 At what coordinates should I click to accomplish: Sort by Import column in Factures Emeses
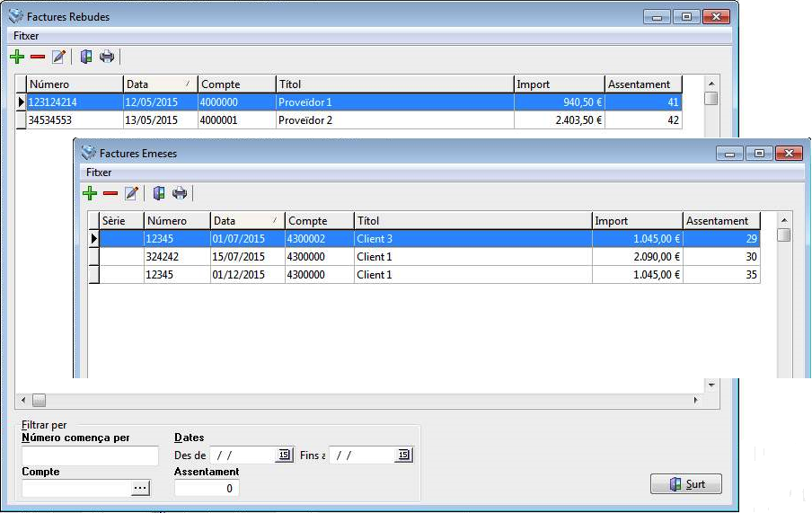click(x=638, y=221)
